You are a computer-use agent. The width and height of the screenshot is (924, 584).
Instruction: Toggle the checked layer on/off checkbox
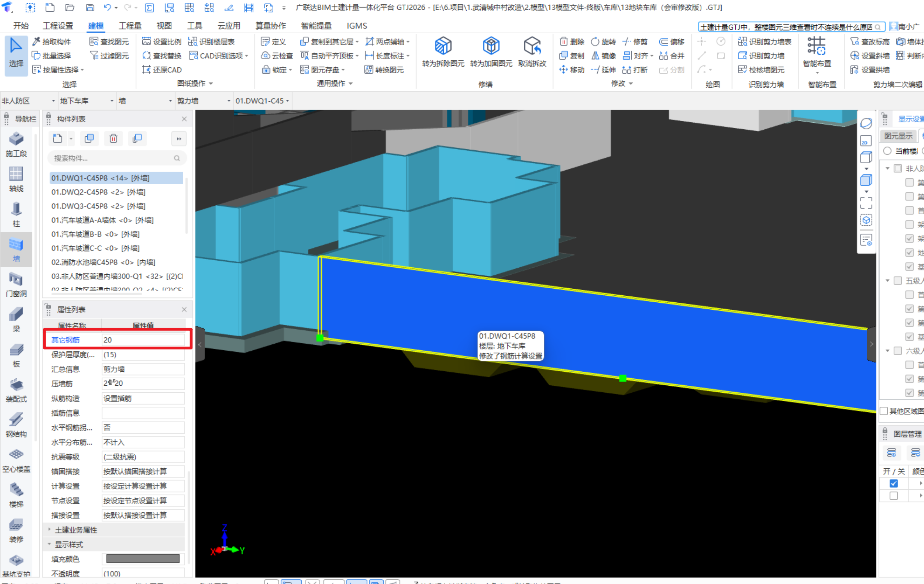[894, 483]
